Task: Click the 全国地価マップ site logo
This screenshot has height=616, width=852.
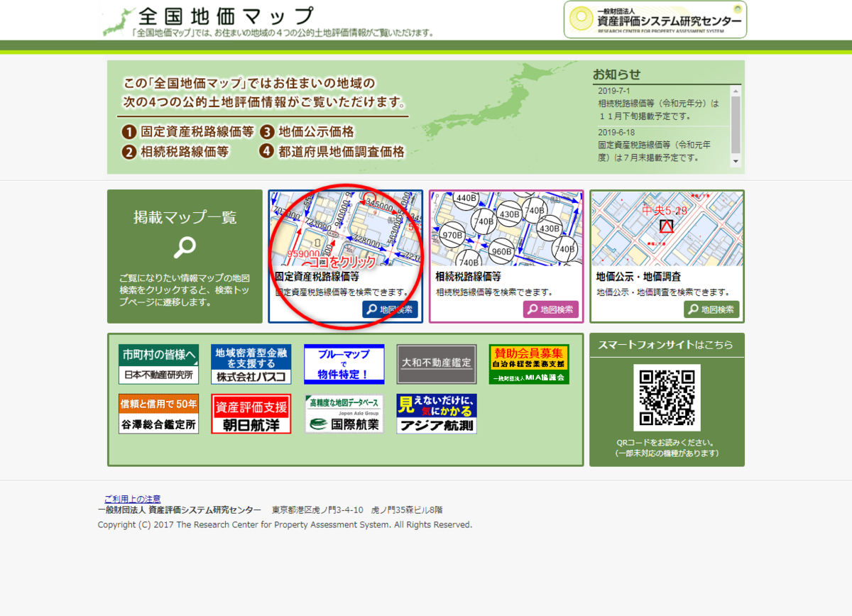Action: [267, 21]
